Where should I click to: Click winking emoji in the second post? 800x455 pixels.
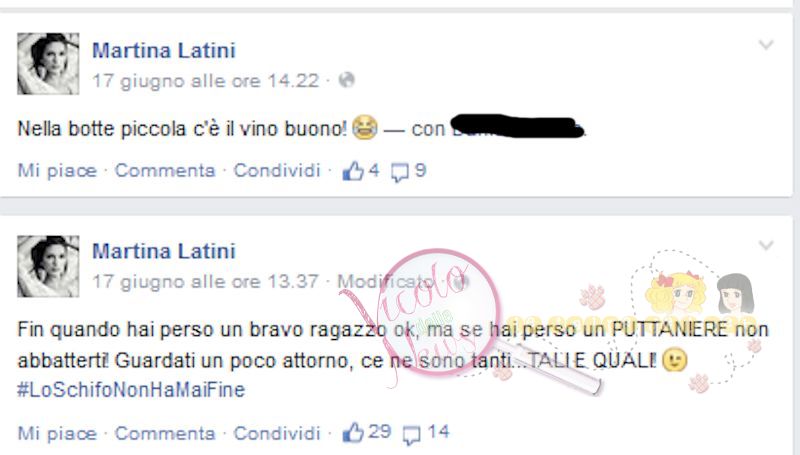[x=674, y=360]
